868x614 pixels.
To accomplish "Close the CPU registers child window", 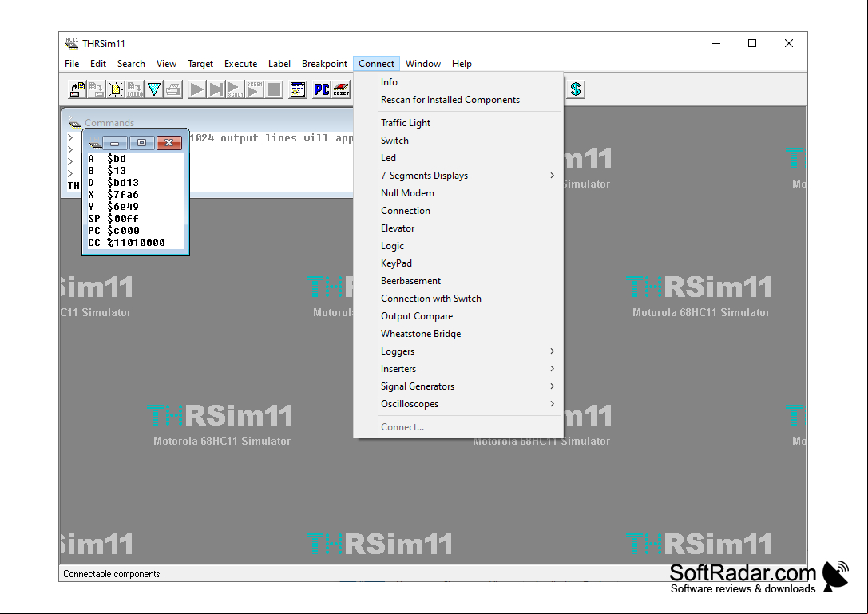I will coord(168,143).
